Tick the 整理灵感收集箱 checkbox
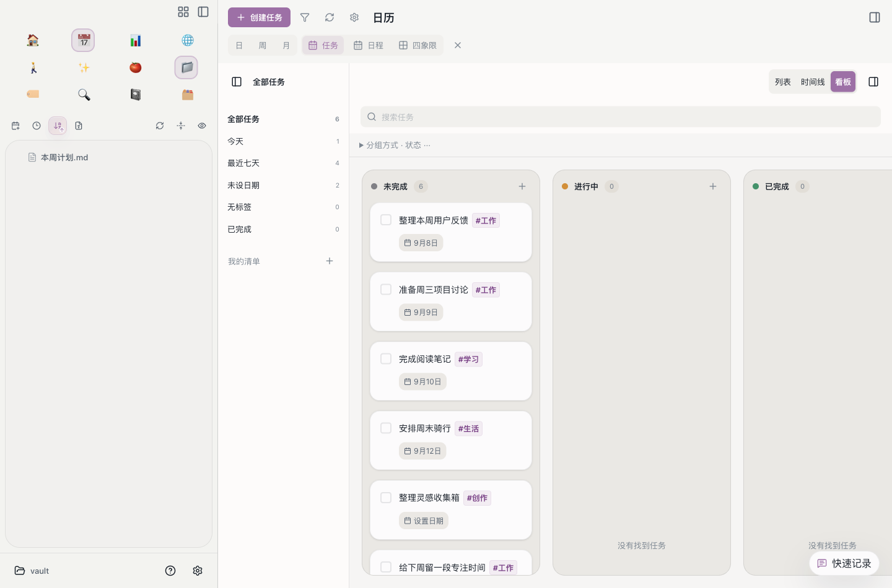The image size is (892, 588). click(x=386, y=497)
